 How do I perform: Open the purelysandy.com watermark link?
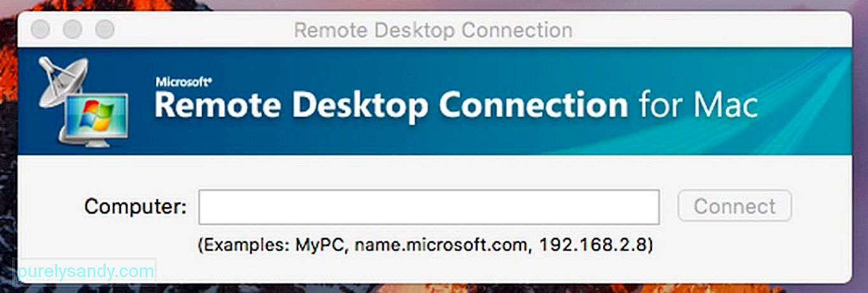click(x=87, y=272)
